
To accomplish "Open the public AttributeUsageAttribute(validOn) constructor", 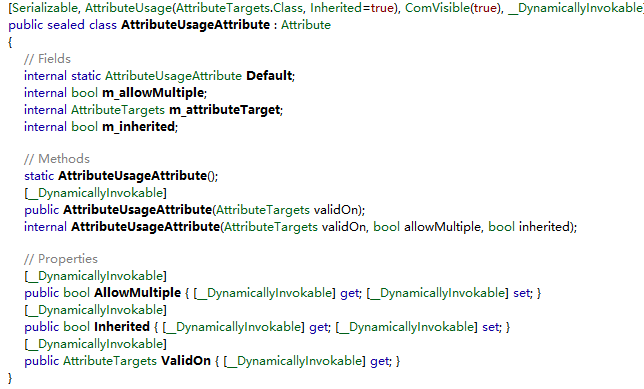I will 138,210.
